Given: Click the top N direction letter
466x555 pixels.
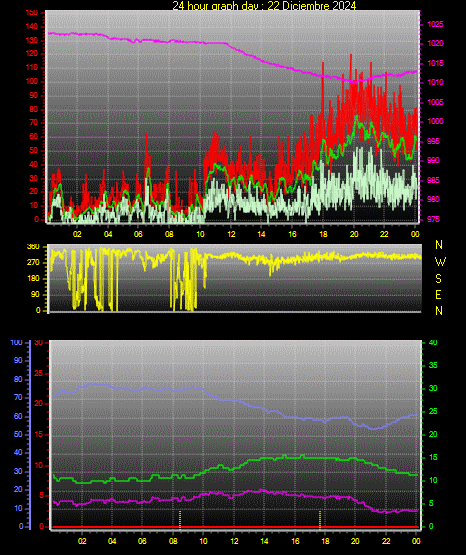Looking at the screenshot, I should tap(439, 245).
